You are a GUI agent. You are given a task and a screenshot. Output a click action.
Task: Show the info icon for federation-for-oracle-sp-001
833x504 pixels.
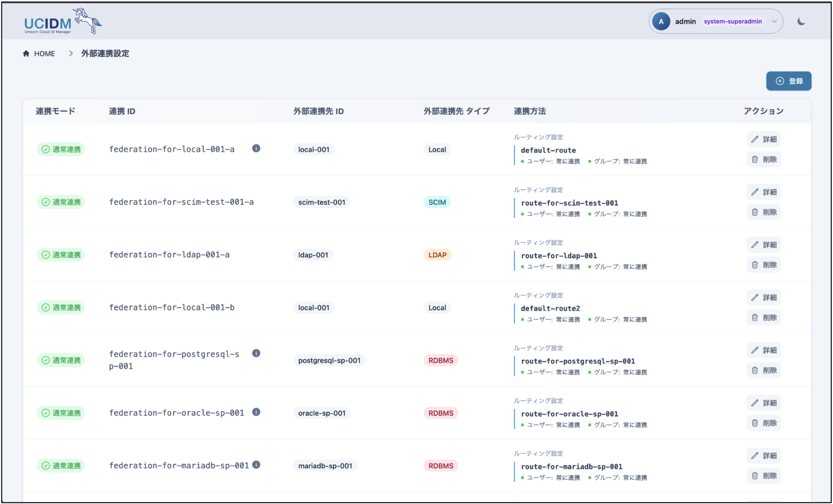coord(256,412)
